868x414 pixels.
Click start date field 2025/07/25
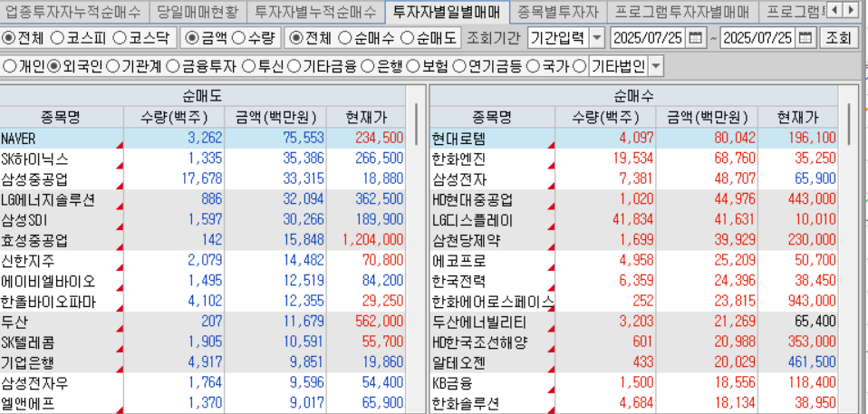(x=649, y=38)
